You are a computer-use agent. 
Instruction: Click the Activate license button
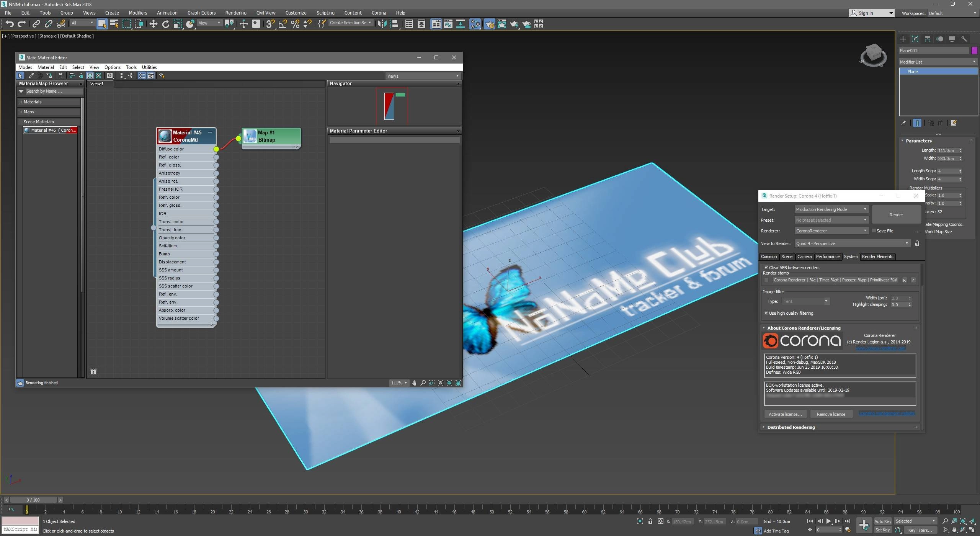785,414
